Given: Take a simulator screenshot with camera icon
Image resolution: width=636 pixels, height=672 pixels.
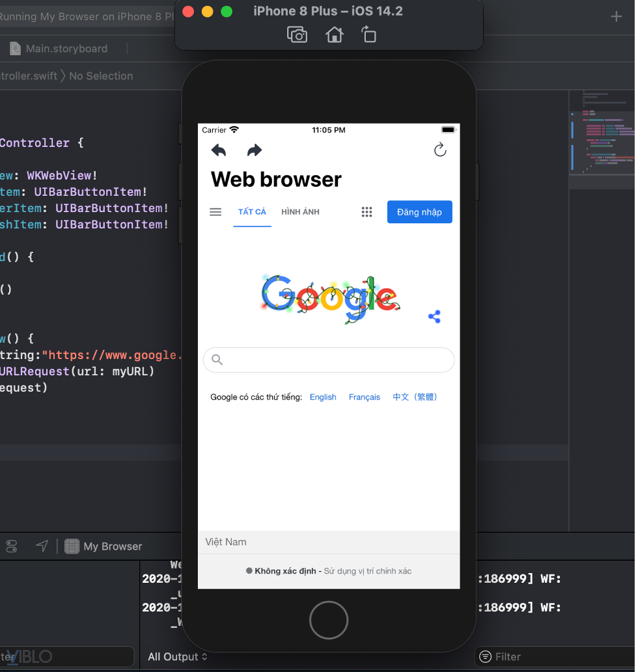Looking at the screenshot, I should (297, 34).
